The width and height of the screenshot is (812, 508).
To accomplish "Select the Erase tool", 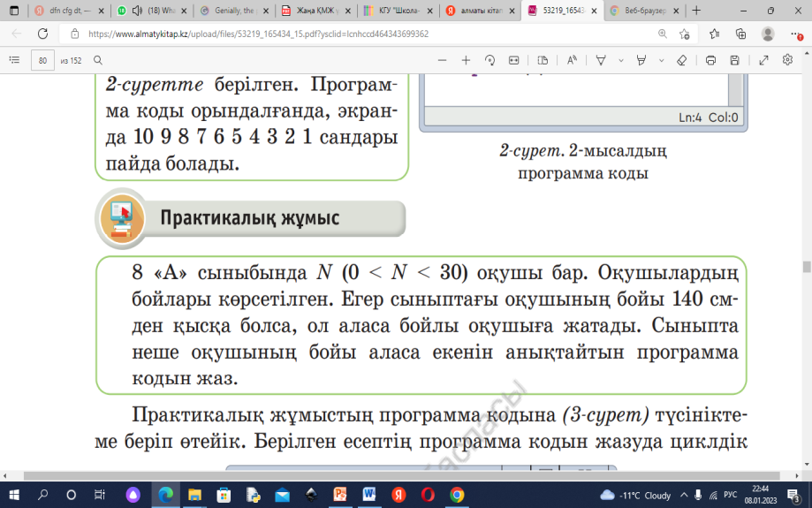I will [681, 60].
